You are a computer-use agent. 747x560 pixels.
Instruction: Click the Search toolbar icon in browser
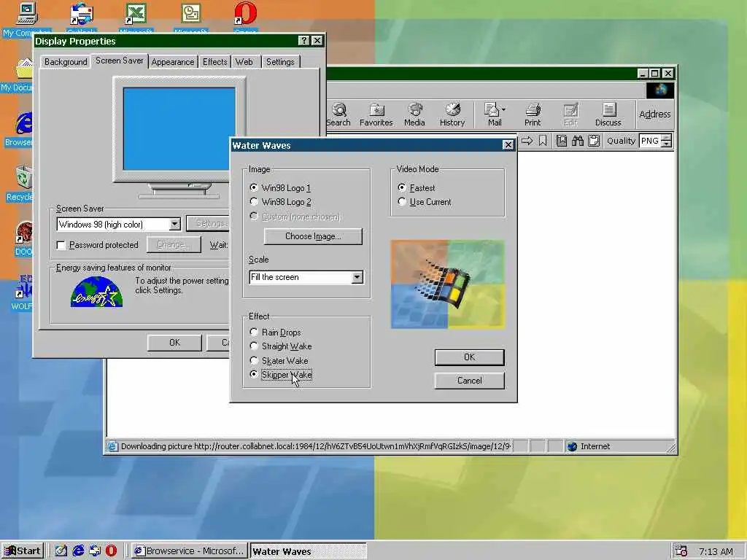pos(338,114)
